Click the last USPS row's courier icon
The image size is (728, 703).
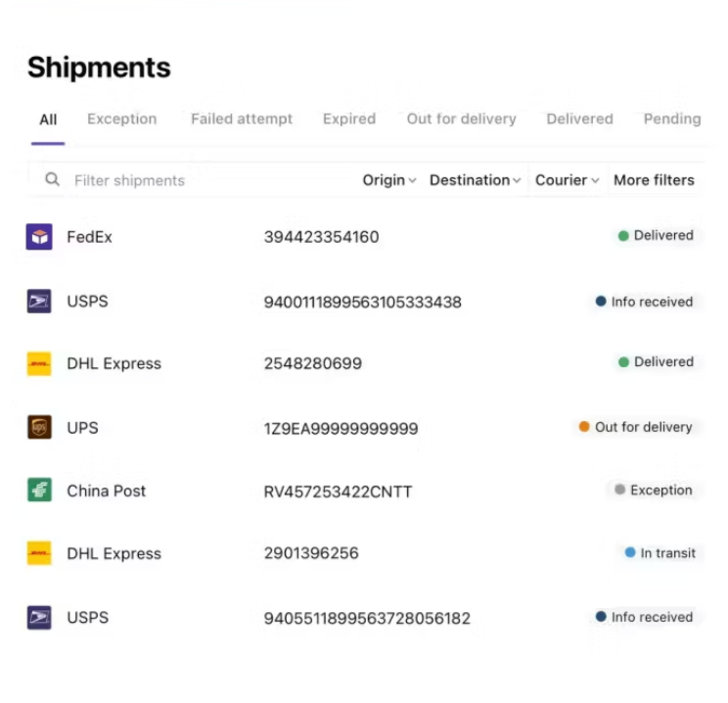pos(39,617)
